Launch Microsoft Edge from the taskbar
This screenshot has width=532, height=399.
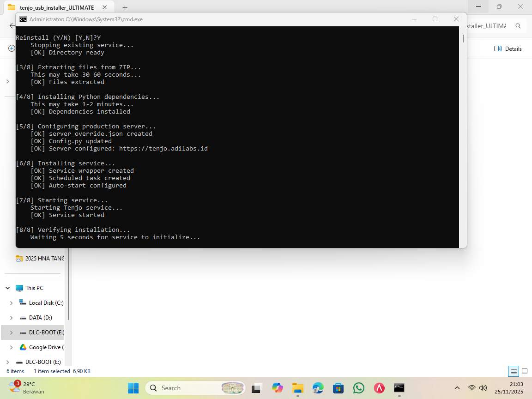coord(318,388)
